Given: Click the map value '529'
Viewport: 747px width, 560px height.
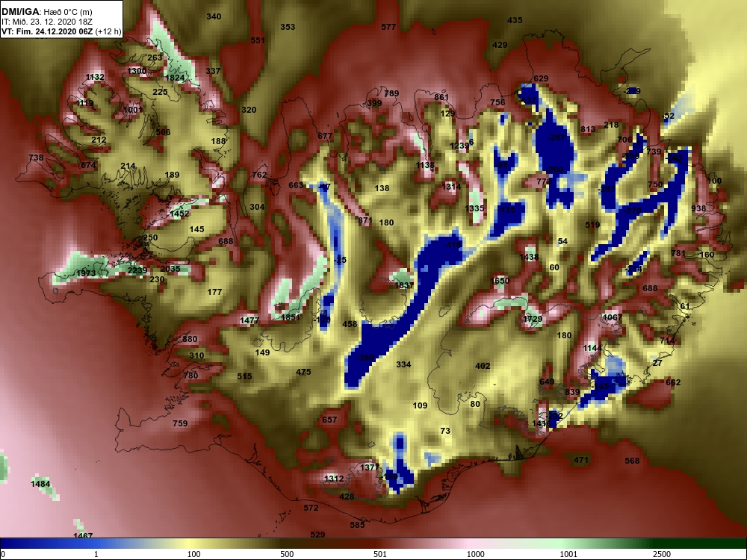Looking at the screenshot, I should click(x=317, y=535).
